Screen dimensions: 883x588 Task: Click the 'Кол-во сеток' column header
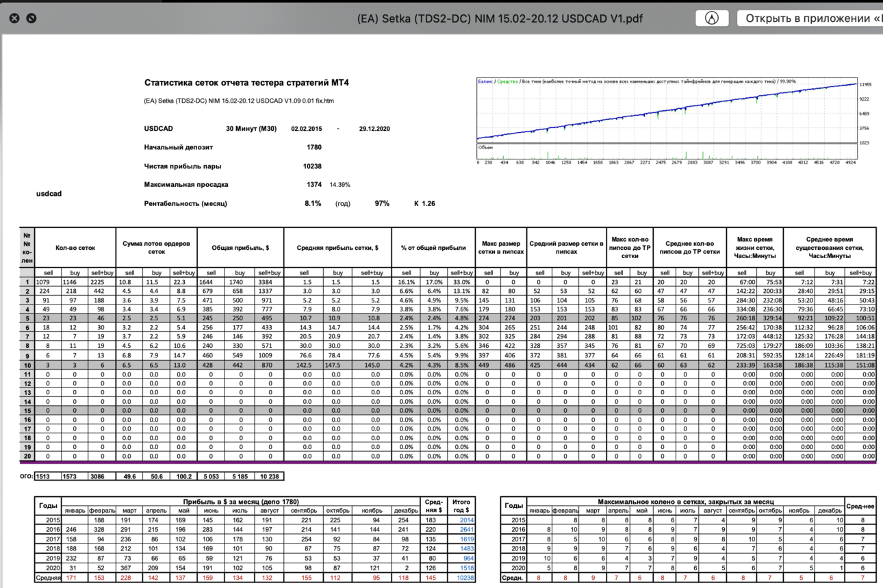(75, 248)
